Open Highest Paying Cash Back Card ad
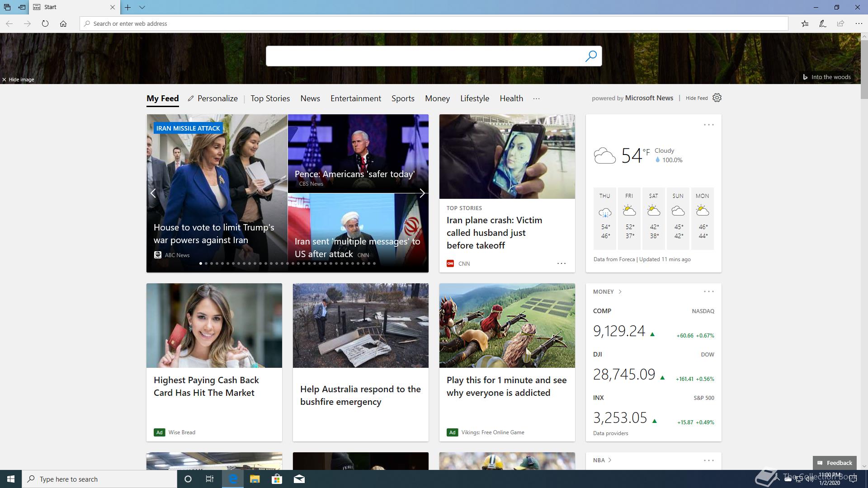The height and width of the screenshot is (488, 868). [214, 362]
